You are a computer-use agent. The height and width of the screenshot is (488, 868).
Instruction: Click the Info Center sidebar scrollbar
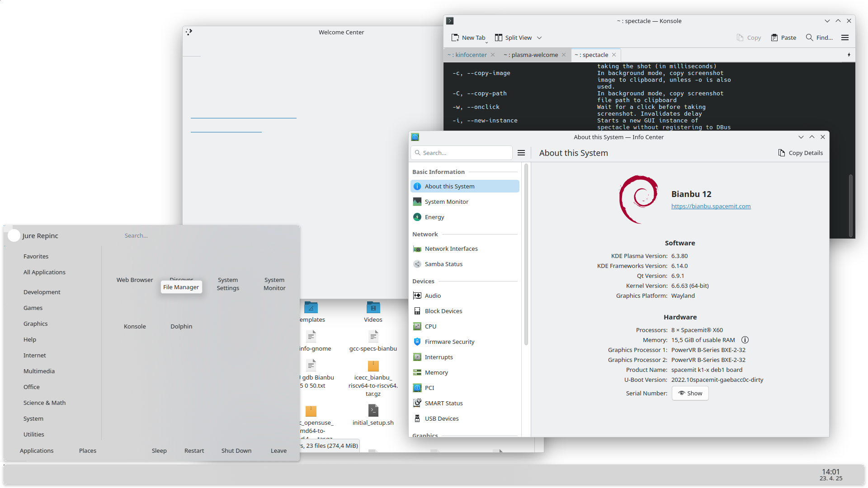[x=526, y=254]
